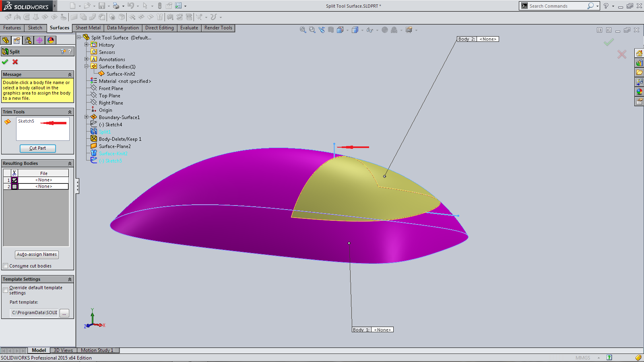The image size is (644, 362).
Task: Click the Auto-assign Names button
Action: pos(37,255)
